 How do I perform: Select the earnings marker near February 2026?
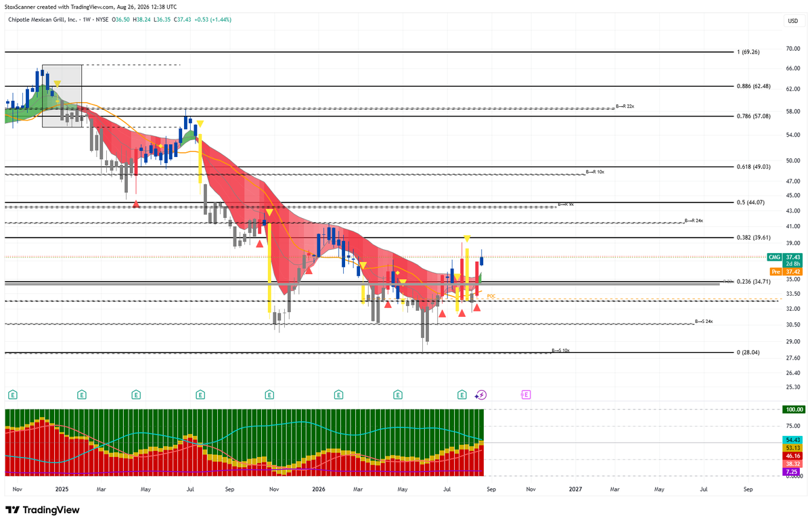click(338, 393)
